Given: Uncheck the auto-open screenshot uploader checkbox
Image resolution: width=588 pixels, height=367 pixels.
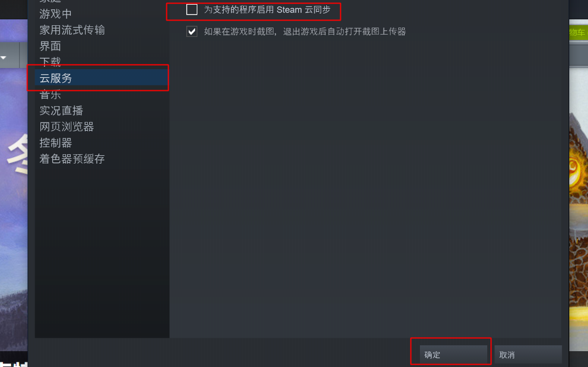Looking at the screenshot, I should (x=192, y=31).
